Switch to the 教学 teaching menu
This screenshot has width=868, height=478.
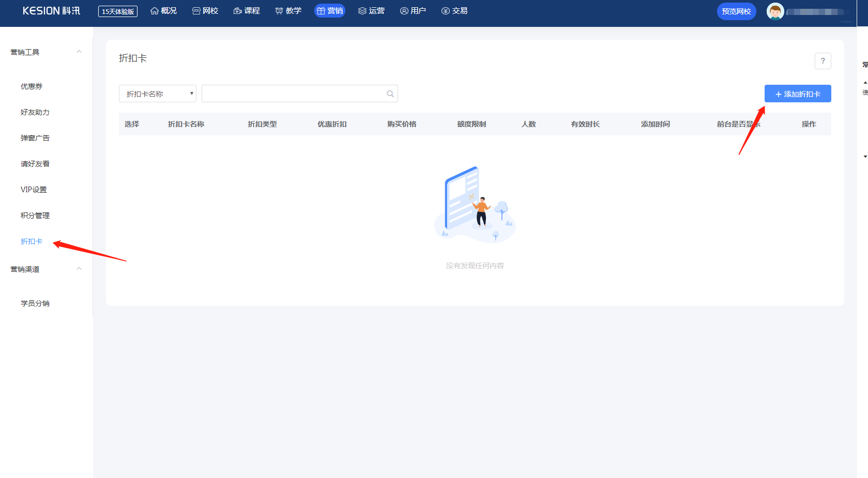288,11
